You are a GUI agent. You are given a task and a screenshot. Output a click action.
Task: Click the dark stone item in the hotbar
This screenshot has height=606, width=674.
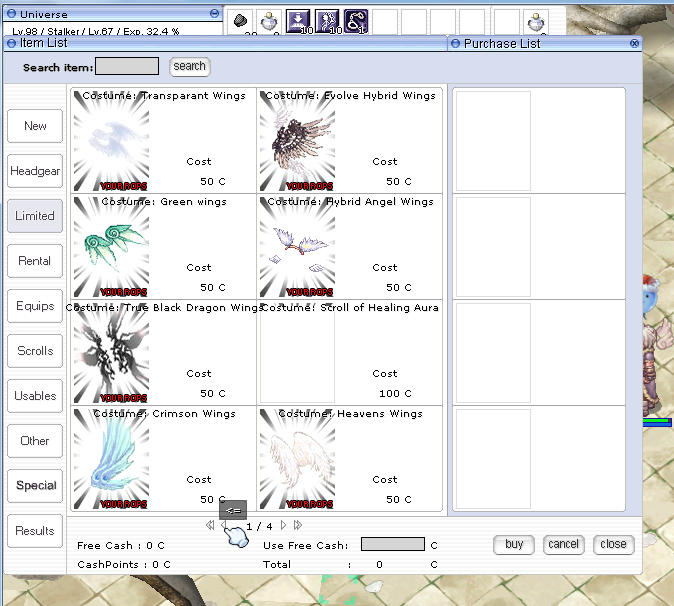[241, 21]
